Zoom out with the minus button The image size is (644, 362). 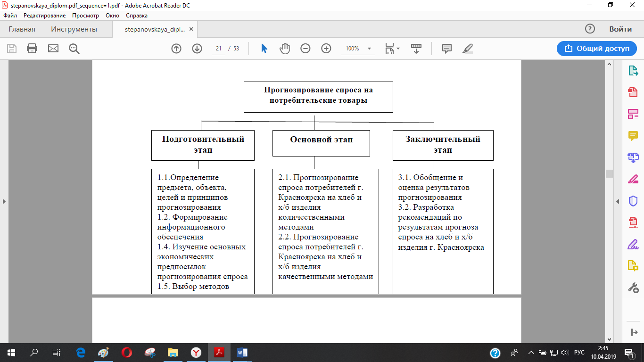point(305,49)
